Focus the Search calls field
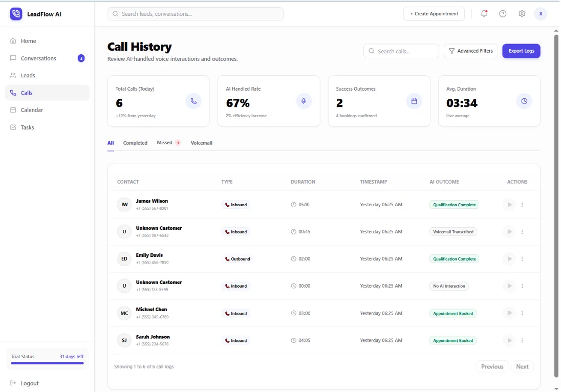 (x=401, y=51)
